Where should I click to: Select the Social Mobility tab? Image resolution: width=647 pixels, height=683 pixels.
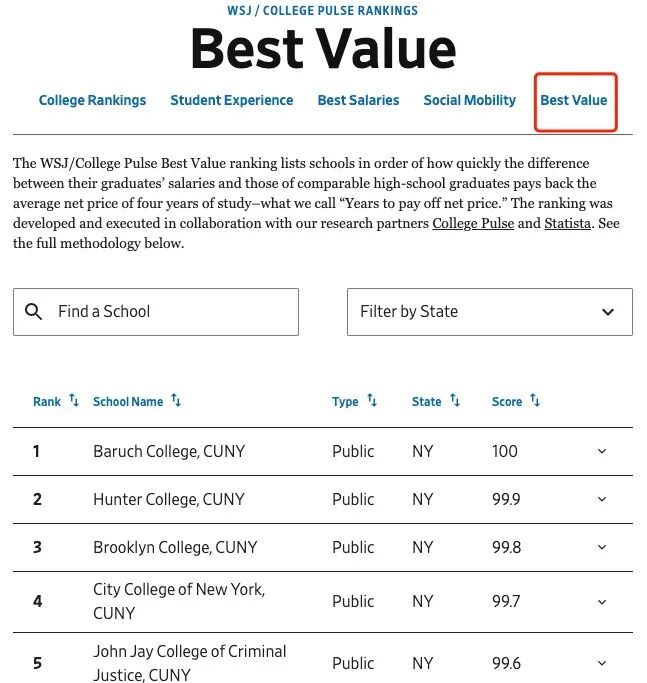point(470,100)
